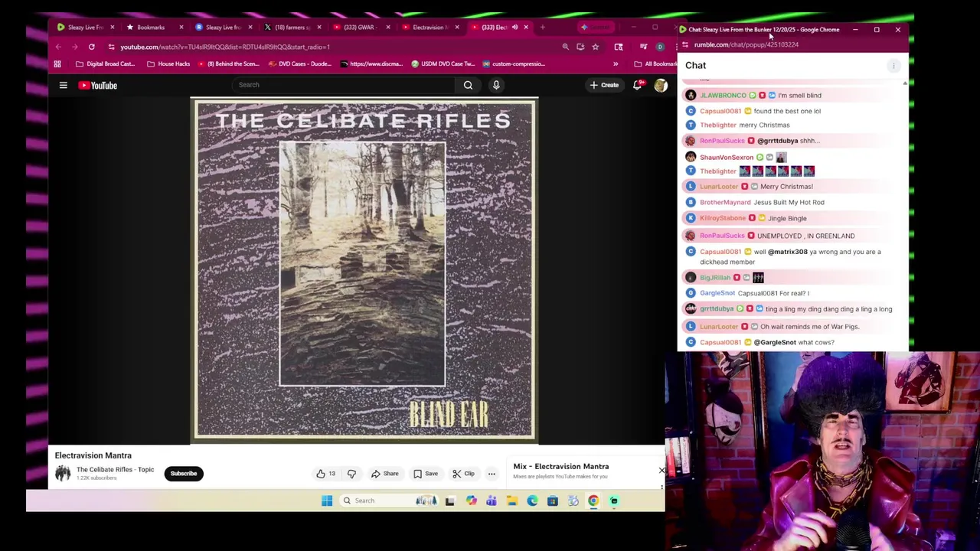Click GargleSnot username in chat

pyautogui.click(x=717, y=293)
